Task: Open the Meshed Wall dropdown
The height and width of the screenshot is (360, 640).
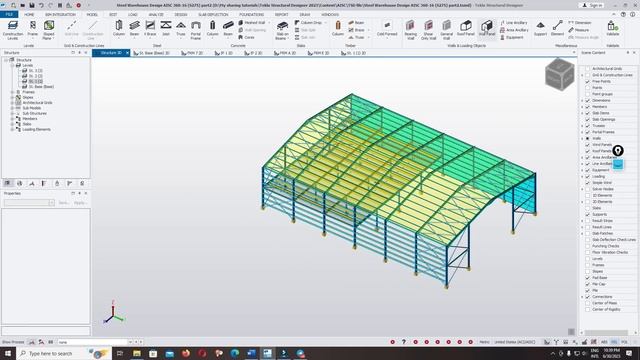Action: [269, 22]
